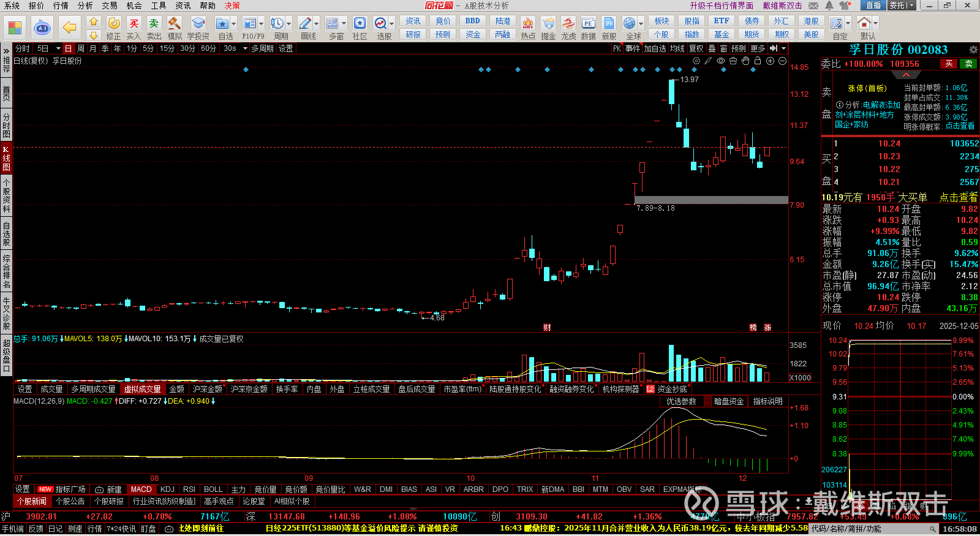Open the gear settings next to 孚日股份
Screen dimensions: 980x536
pyautogui.click(x=973, y=50)
